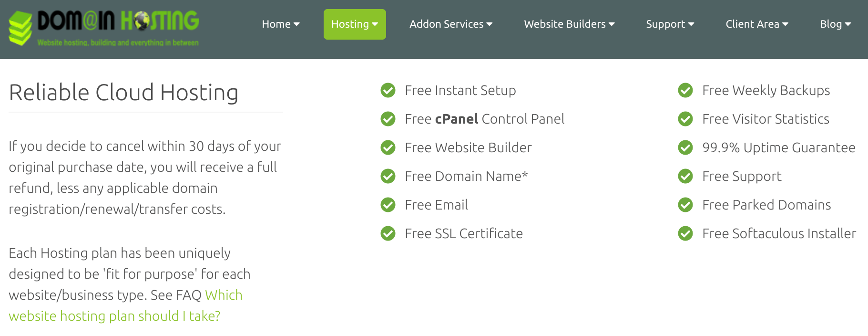Click the green check next to Free Email

pyautogui.click(x=388, y=205)
